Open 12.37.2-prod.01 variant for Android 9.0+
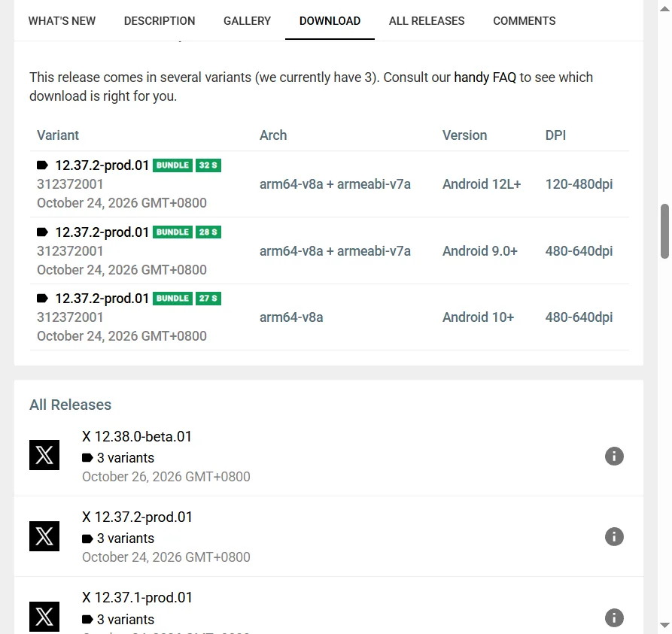Viewport: 672px width, 634px height. click(102, 232)
